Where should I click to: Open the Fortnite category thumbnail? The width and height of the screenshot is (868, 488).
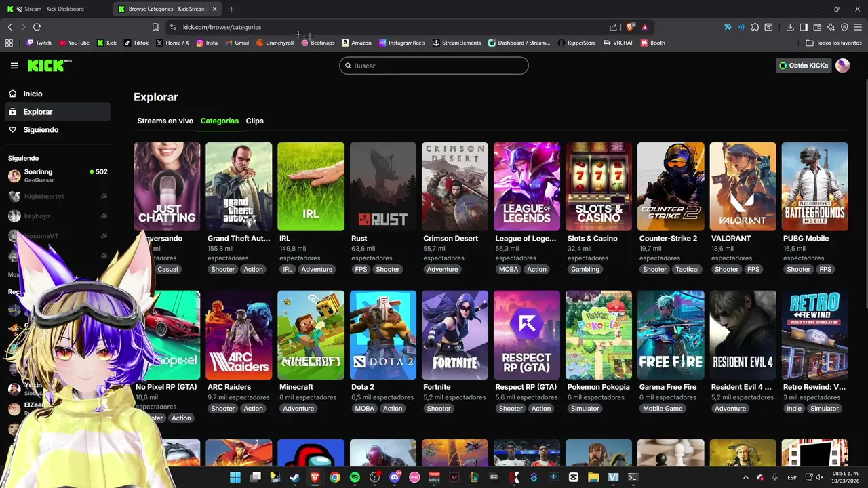[x=455, y=335]
